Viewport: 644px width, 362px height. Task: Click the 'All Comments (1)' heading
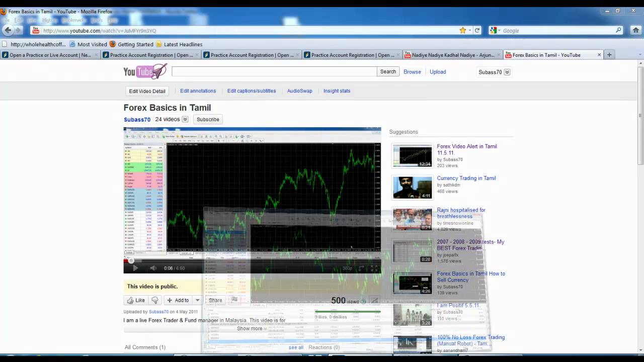click(x=145, y=347)
